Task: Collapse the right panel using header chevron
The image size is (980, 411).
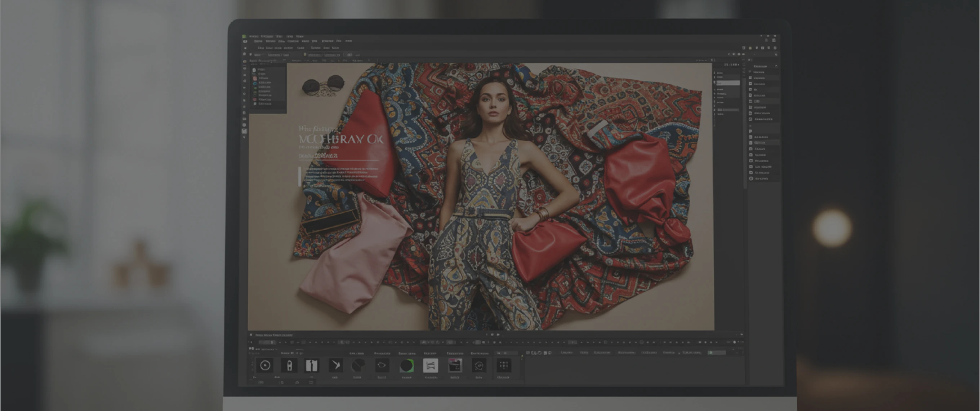Action: coord(776,66)
